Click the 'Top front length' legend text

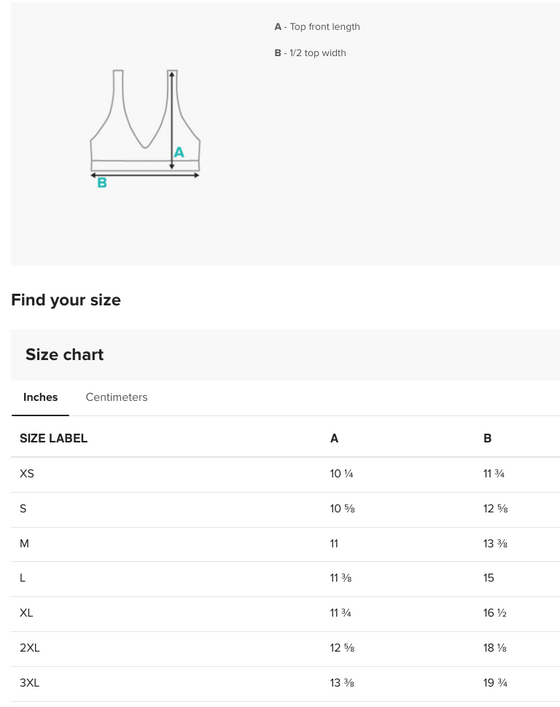325,27
